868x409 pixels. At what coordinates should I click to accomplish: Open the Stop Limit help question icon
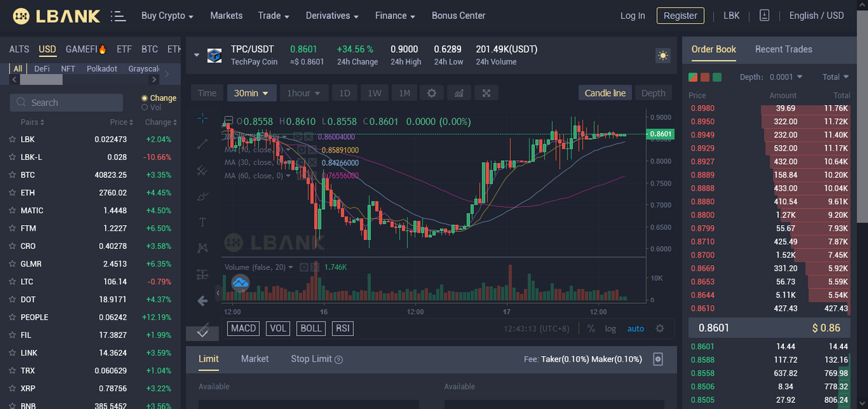click(x=339, y=359)
